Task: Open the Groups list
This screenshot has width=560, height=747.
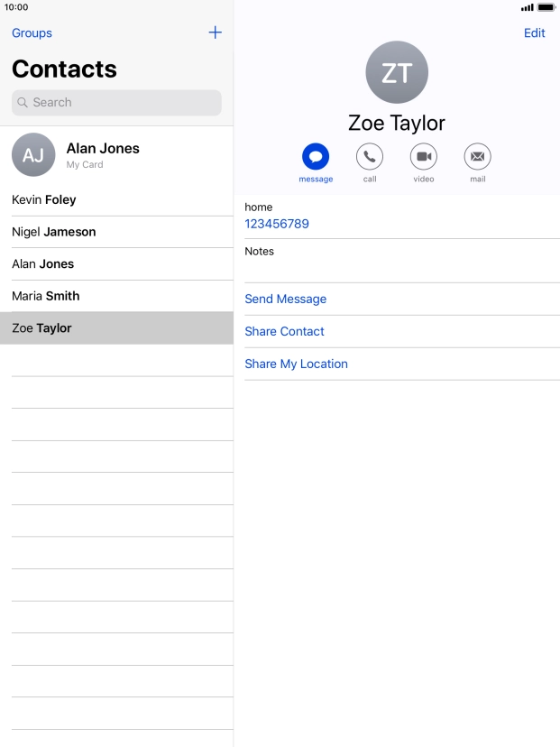Action: point(32,33)
